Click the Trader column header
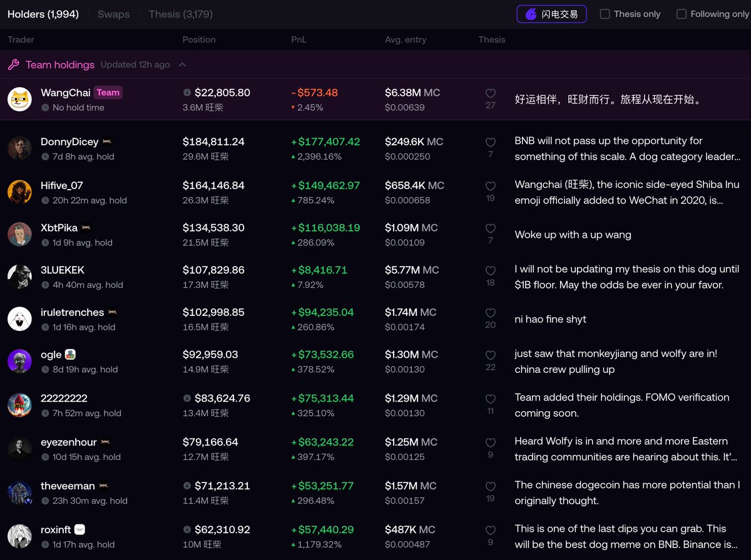This screenshot has height=560, width=751. pyautogui.click(x=21, y=39)
